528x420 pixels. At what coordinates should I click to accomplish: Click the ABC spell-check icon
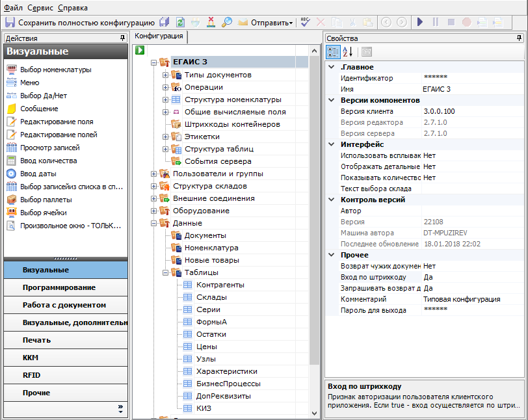[305, 22]
